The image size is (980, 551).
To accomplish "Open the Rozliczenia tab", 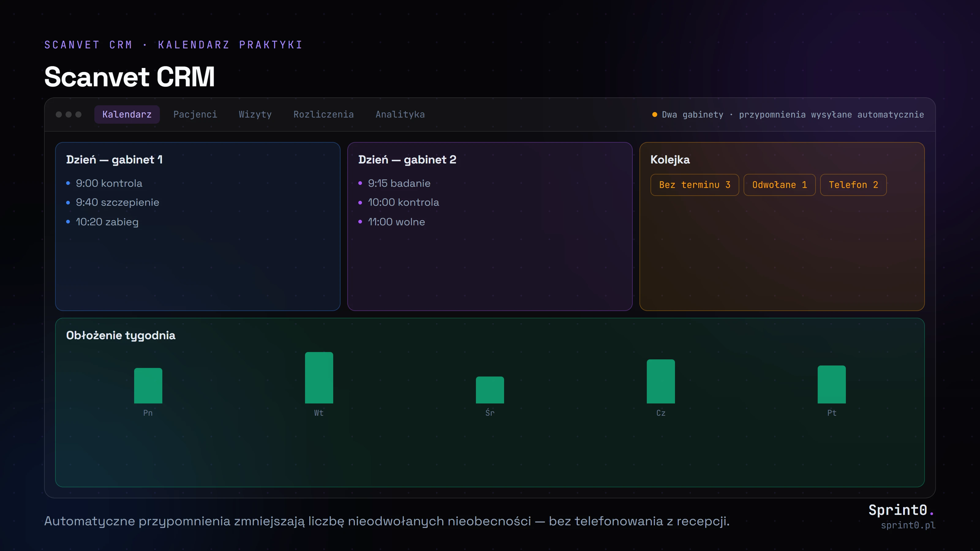I will tap(323, 114).
